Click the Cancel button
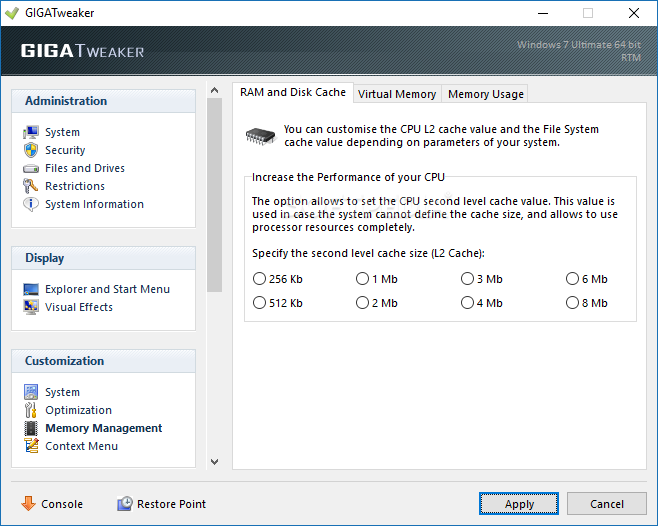 click(x=606, y=504)
